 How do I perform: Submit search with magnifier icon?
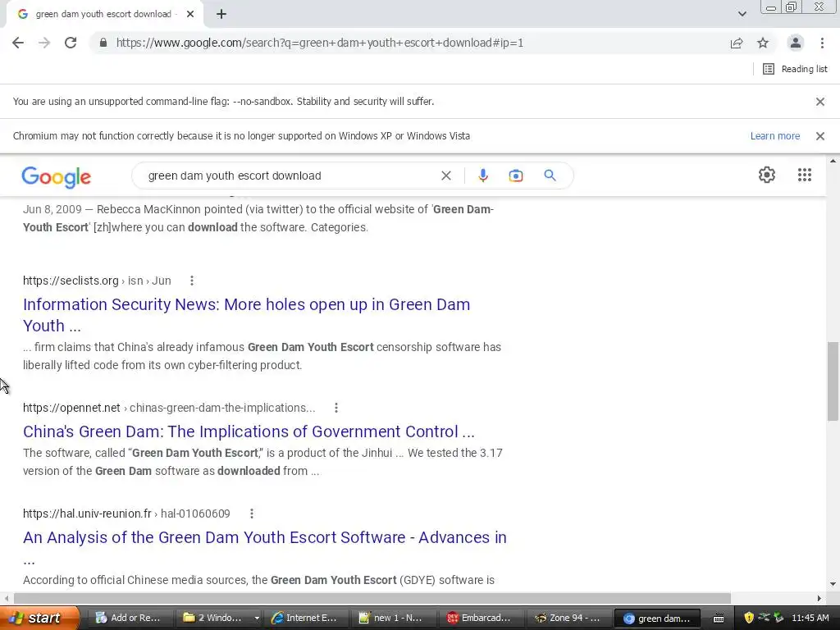point(550,176)
